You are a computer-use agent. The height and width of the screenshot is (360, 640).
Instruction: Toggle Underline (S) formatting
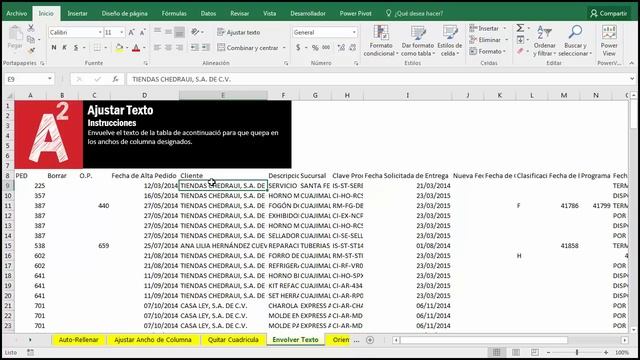pos(76,48)
